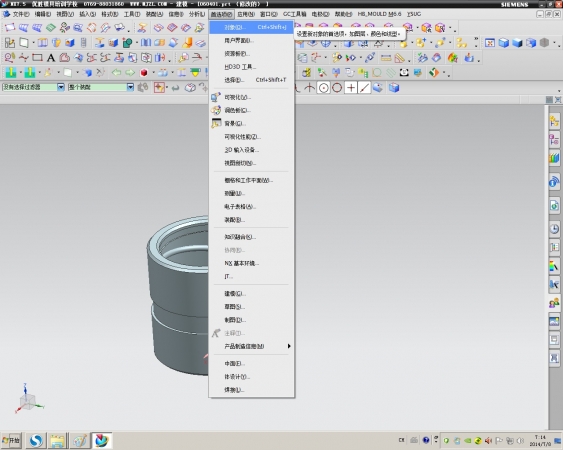Open the Assembly Navigator in resource bar
This screenshot has width=563, height=450.
click(554, 121)
